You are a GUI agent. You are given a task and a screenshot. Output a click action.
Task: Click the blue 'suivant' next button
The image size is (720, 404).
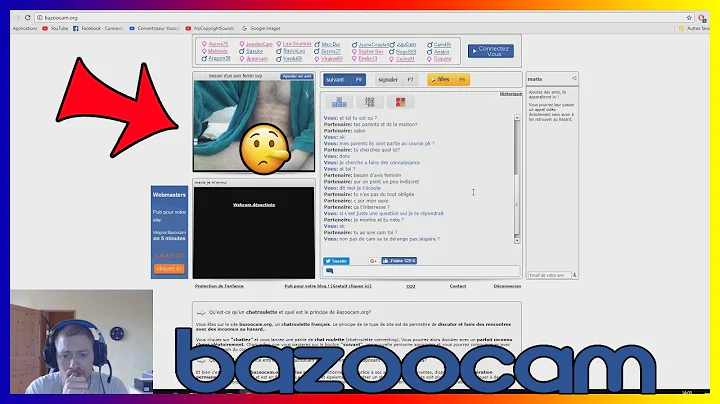[x=344, y=79]
